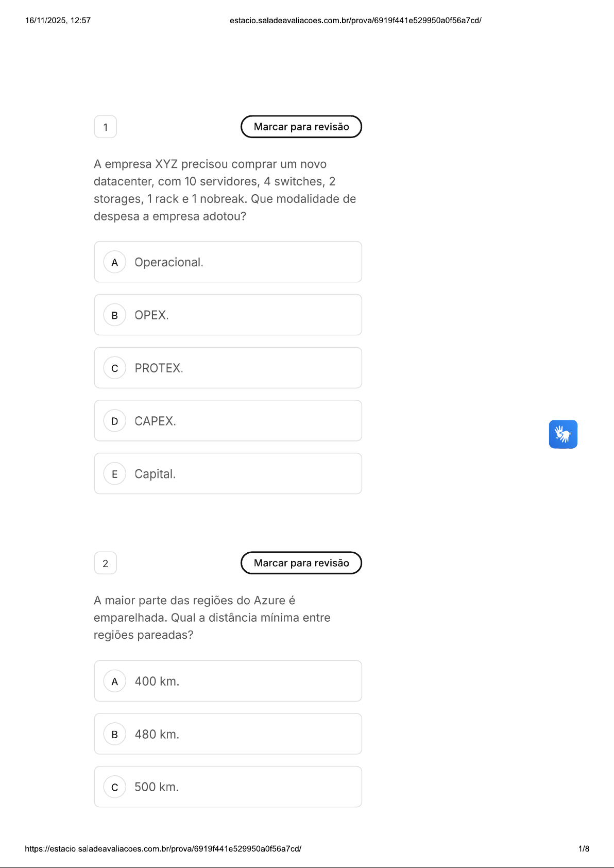
Task: Select option D 'CAPEX.'
Action: pyautogui.click(x=228, y=421)
